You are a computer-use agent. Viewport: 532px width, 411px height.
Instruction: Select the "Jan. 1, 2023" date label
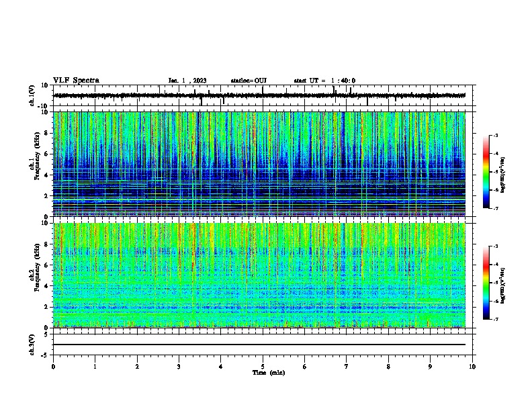[x=187, y=81]
